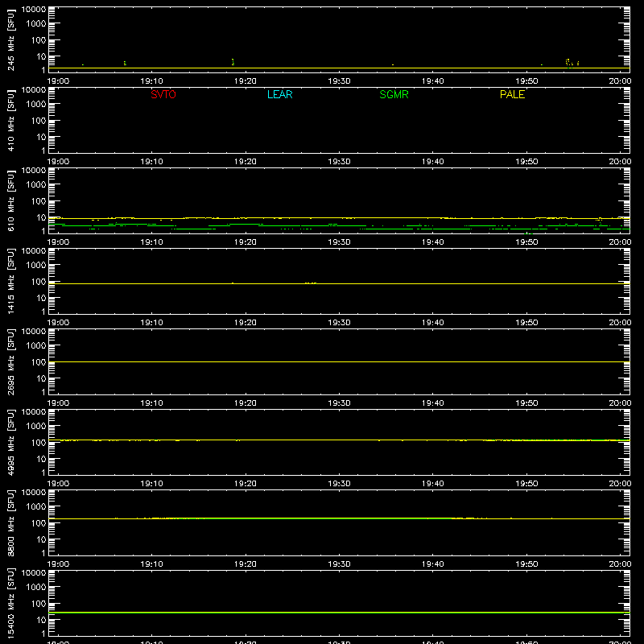Click 19:40 time label under 8800 MHz panel
Screen dimensions: 644x644
pyautogui.click(x=433, y=564)
